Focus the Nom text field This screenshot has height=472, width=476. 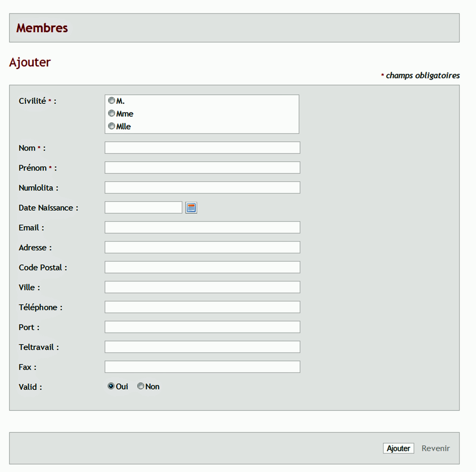tap(202, 148)
